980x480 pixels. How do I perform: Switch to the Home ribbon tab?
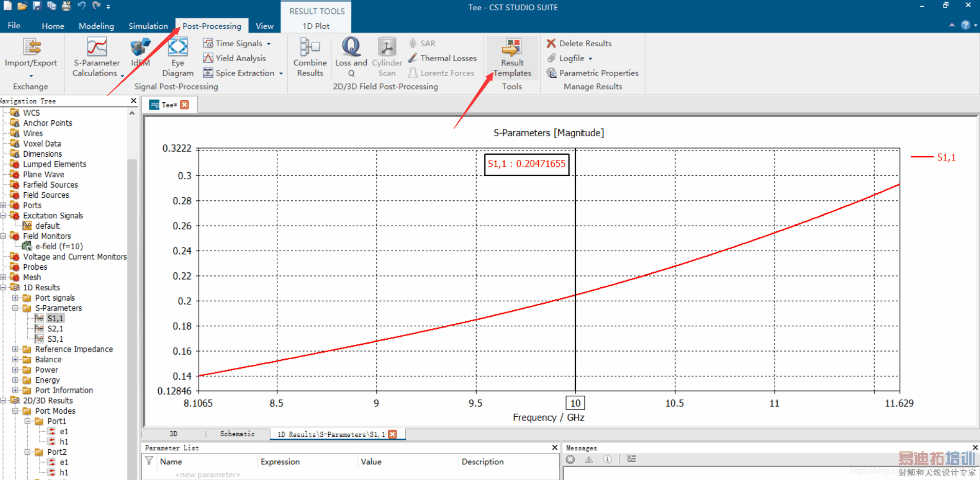(53, 26)
